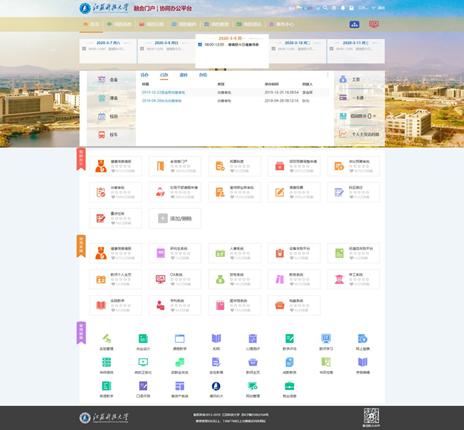Open the green money bag system card
The image size is (464, 430).
(235, 279)
